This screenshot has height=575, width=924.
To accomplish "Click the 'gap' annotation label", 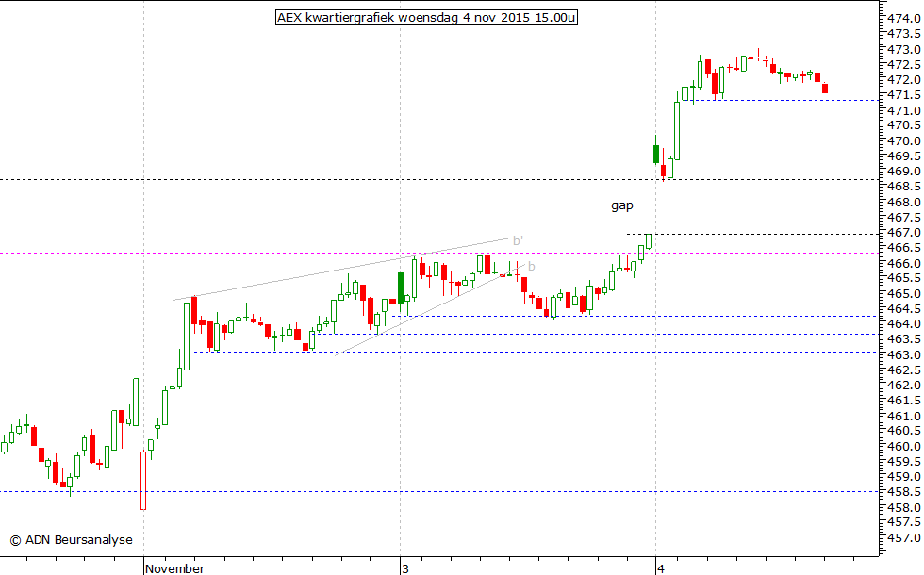I will click(622, 205).
